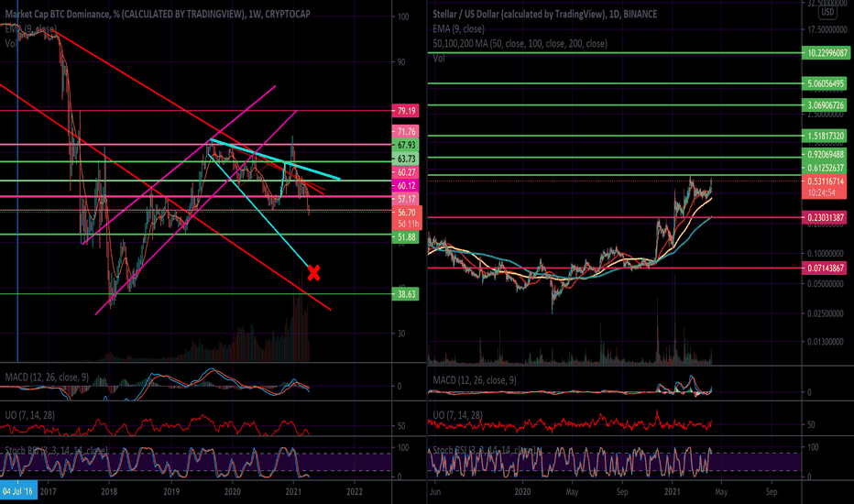Click Jun on the Stellar time axis
The height and width of the screenshot is (504, 854).
[x=436, y=491]
